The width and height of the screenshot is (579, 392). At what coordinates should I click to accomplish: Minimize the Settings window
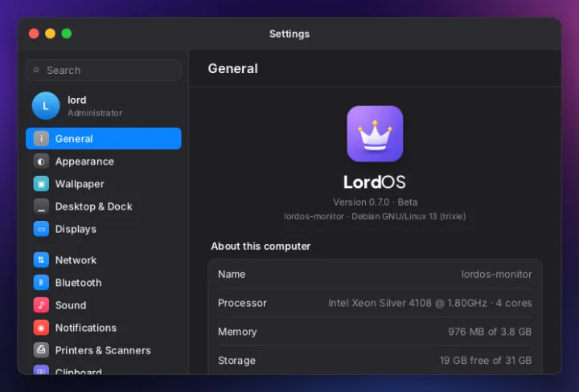click(50, 34)
